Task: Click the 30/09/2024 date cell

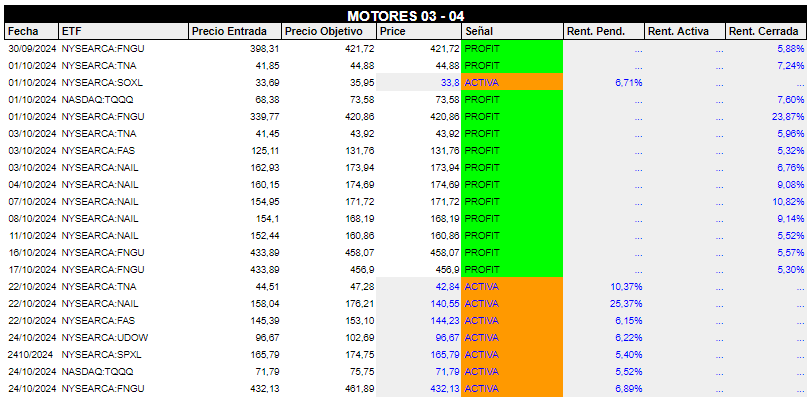Action: [x=32, y=48]
